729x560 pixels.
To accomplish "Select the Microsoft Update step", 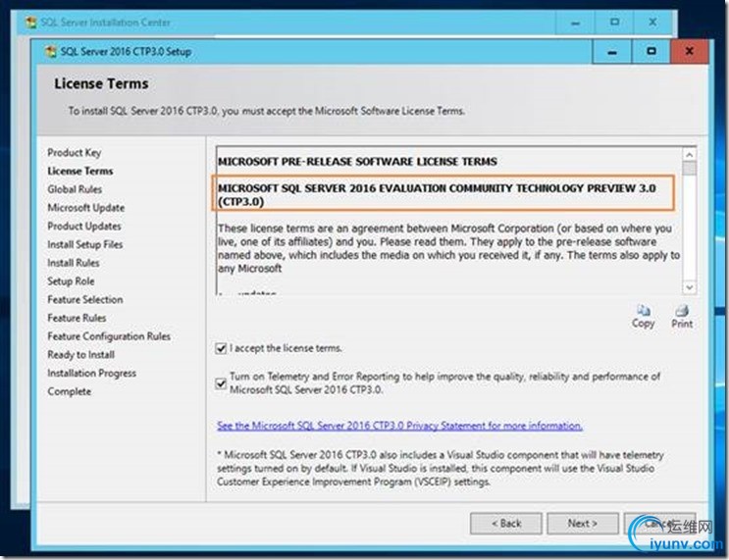I will coord(86,208).
